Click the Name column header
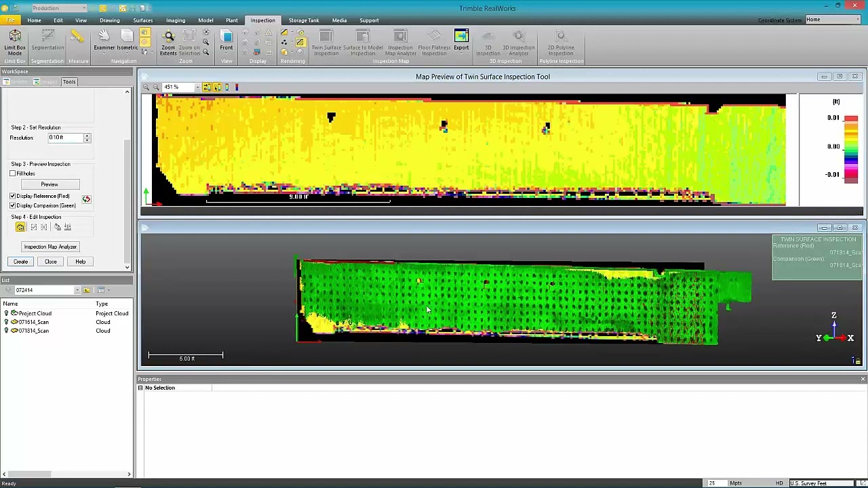This screenshot has width=868, height=488. pyautogui.click(x=10, y=304)
